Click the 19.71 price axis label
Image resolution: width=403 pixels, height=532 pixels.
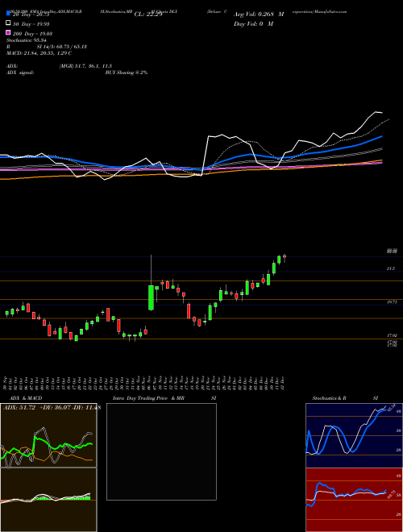click(392, 301)
